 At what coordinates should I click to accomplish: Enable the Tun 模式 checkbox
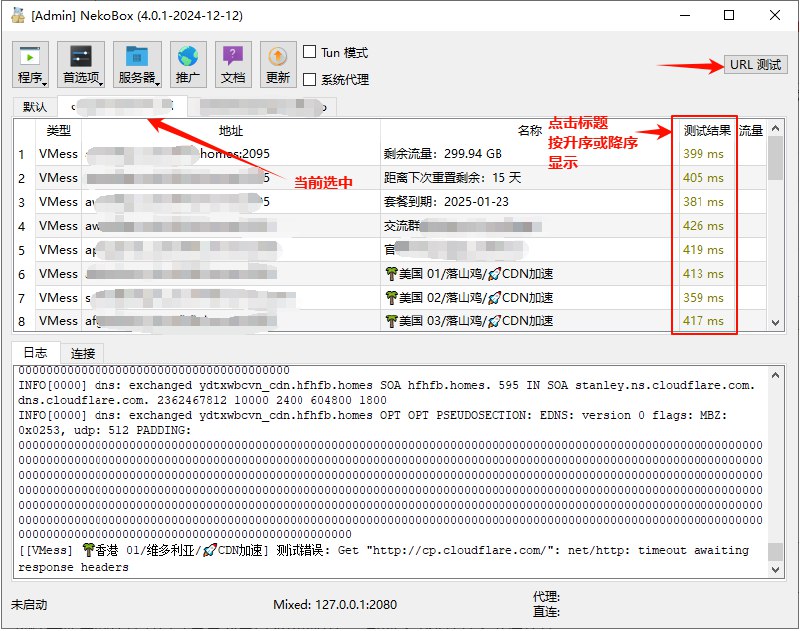click(x=310, y=53)
